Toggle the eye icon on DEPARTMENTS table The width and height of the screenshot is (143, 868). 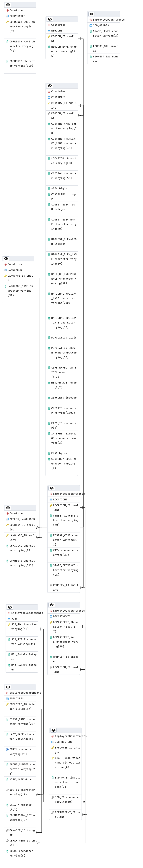click(x=52, y=605)
